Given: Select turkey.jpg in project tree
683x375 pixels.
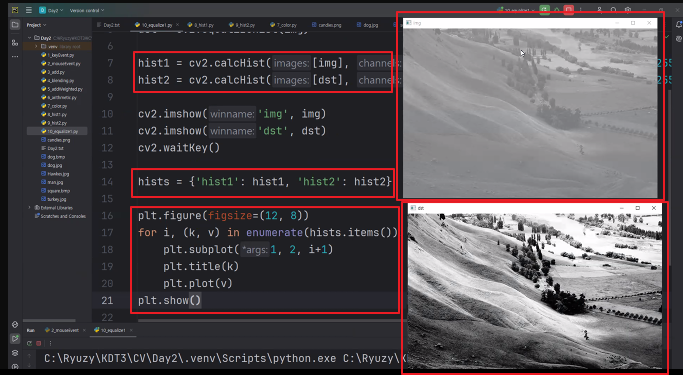Looking at the screenshot, I should (x=54, y=199).
